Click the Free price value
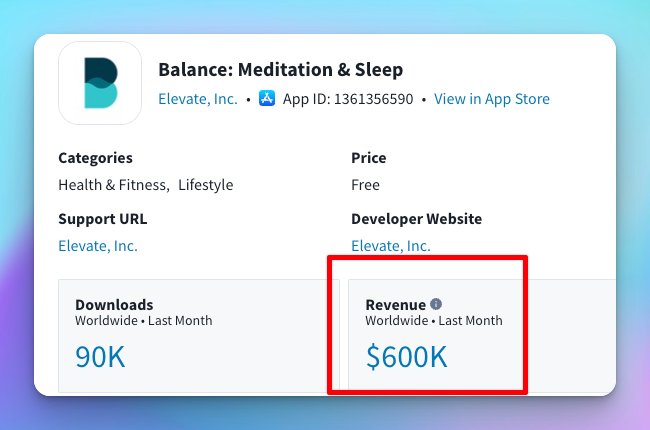 (365, 185)
